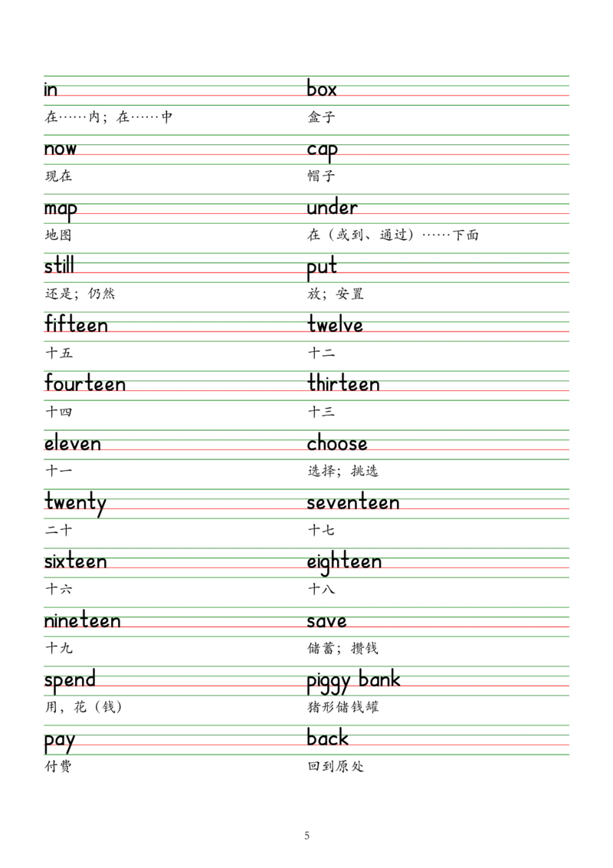Select the word "under"
This screenshot has height=868, width=613.
332,209
